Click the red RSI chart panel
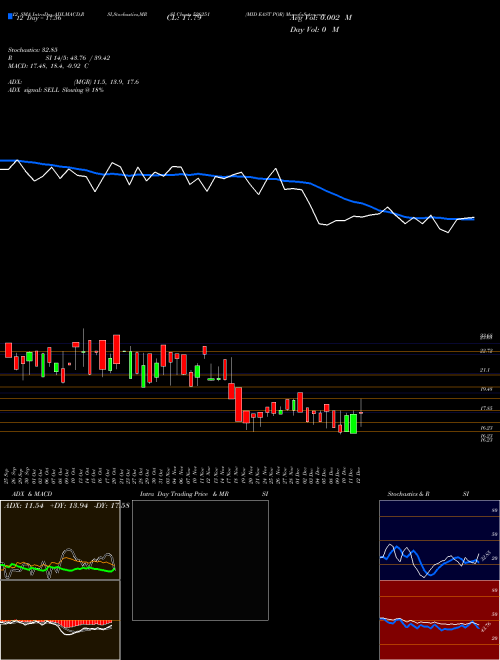The height and width of the screenshot is (660, 500). tap(439, 620)
